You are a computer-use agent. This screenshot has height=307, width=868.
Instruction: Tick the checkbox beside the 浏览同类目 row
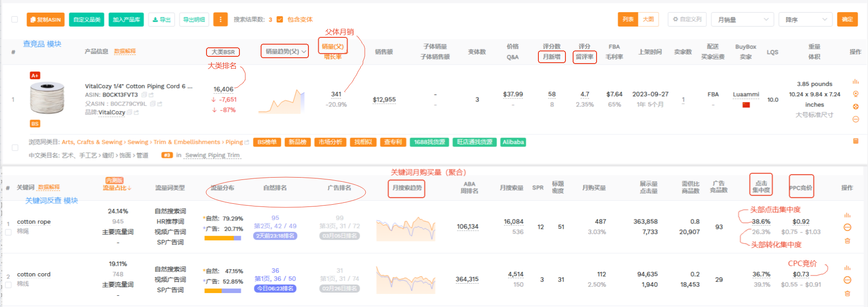tap(15, 148)
